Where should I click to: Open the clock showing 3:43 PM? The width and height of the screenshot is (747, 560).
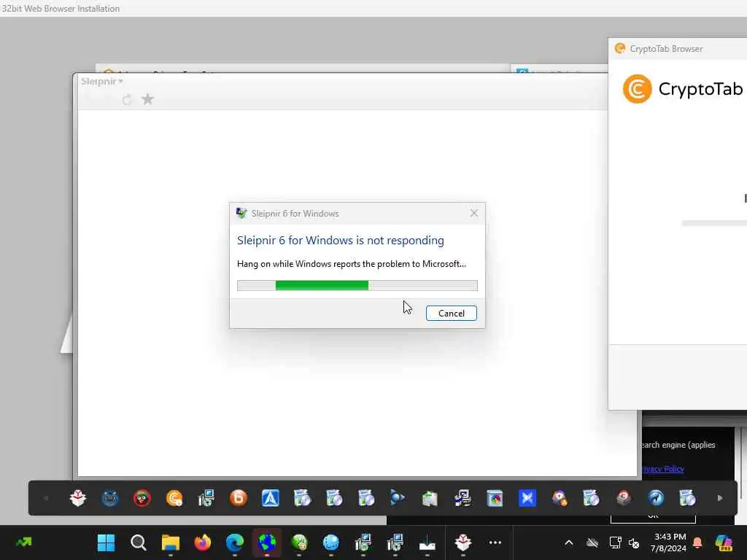(668, 542)
